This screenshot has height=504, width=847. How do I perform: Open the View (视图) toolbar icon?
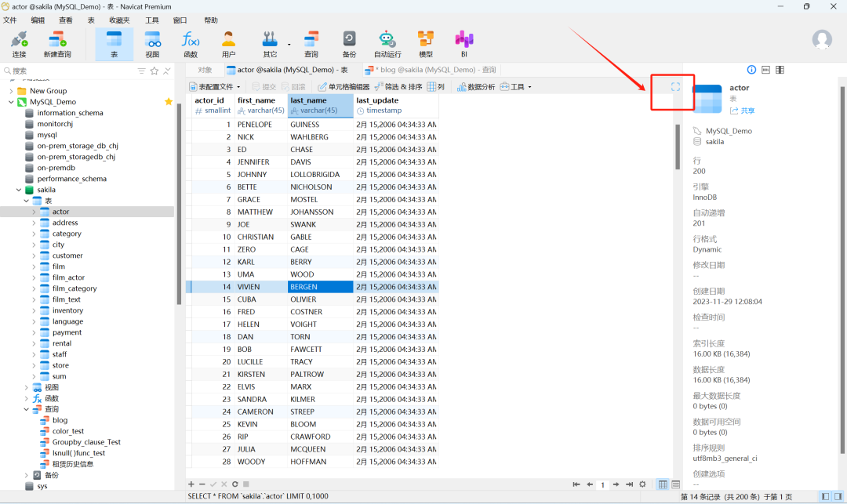click(x=152, y=44)
